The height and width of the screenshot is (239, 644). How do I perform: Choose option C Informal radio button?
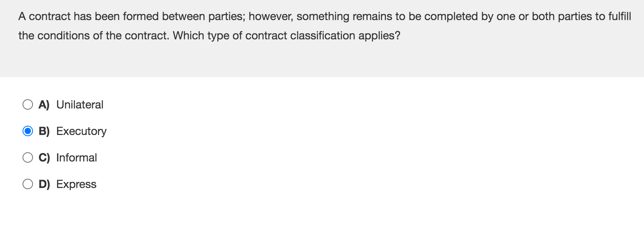point(27,157)
